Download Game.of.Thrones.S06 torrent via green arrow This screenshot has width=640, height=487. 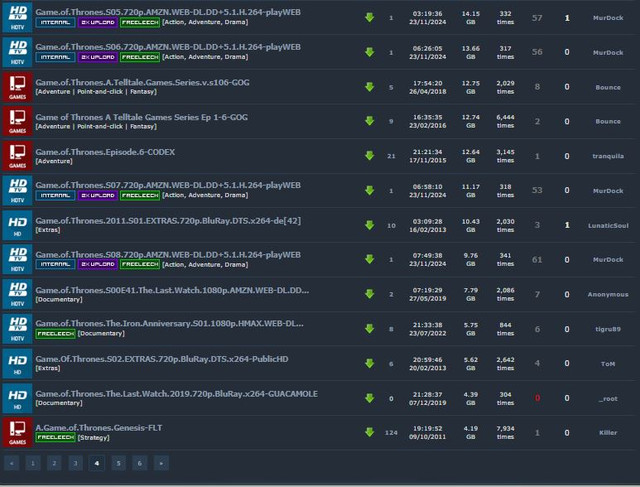(x=369, y=52)
